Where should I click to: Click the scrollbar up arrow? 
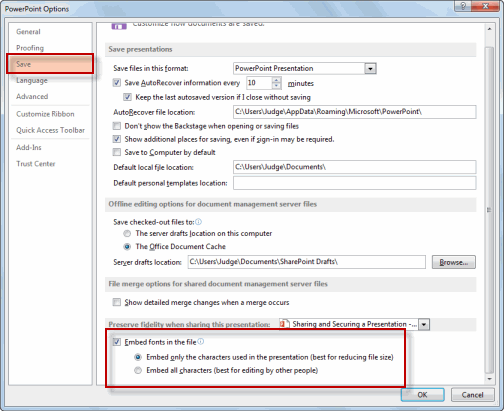point(489,29)
